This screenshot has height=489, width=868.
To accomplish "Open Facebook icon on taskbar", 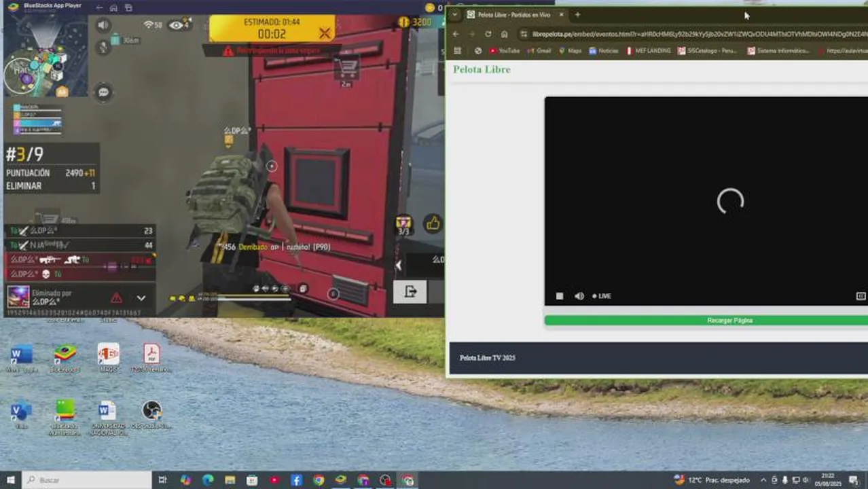I will 296,480.
